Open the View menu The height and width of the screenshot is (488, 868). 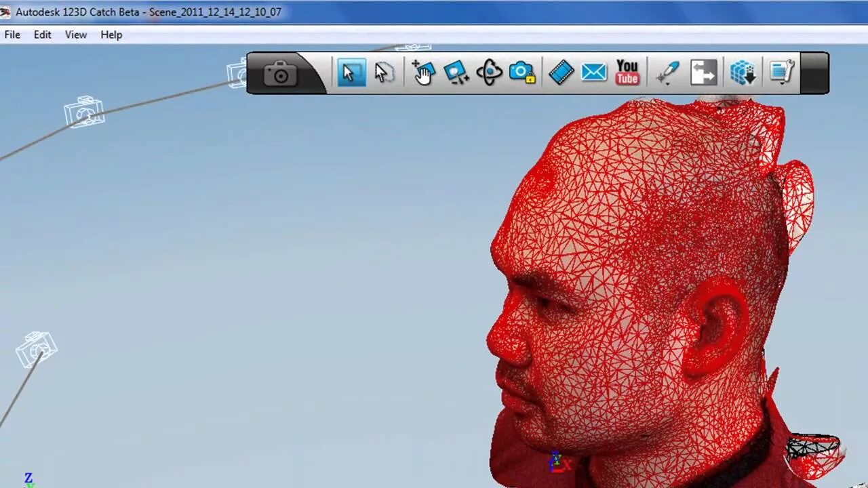coord(76,35)
